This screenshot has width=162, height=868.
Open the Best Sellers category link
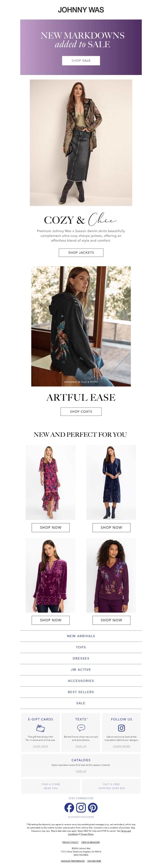coord(81,692)
